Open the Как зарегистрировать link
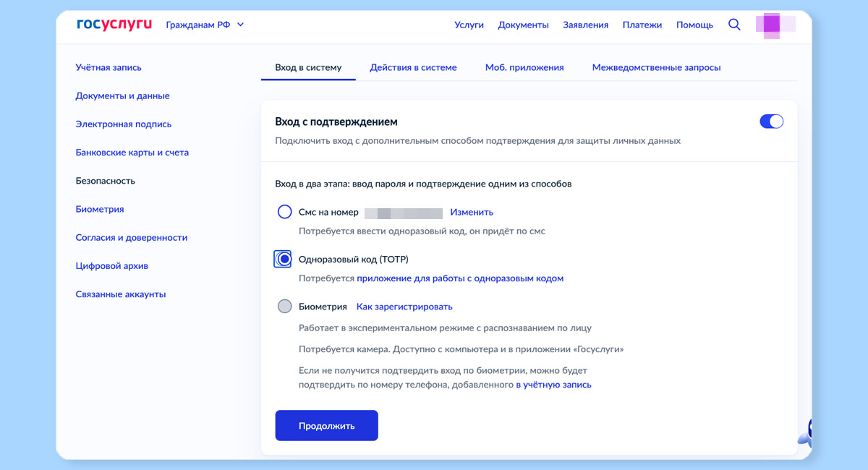This screenshot has height=470, width=868. (404, 307)
